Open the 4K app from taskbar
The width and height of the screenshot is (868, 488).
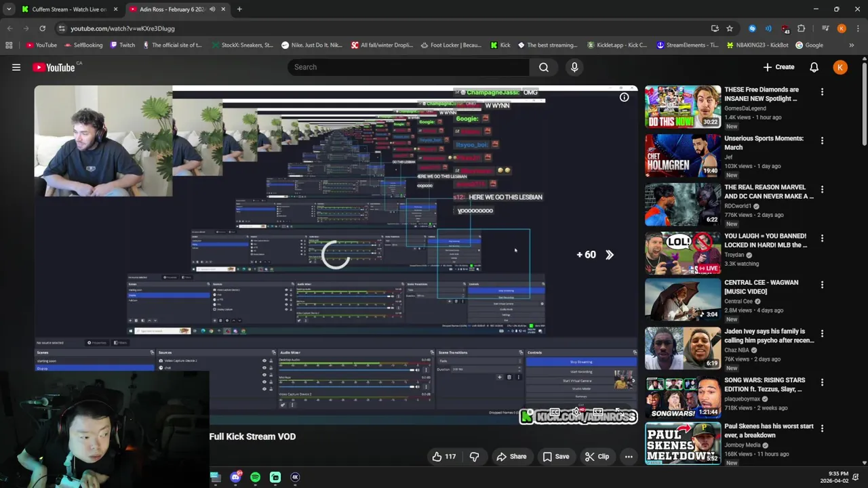coord(295,477)
